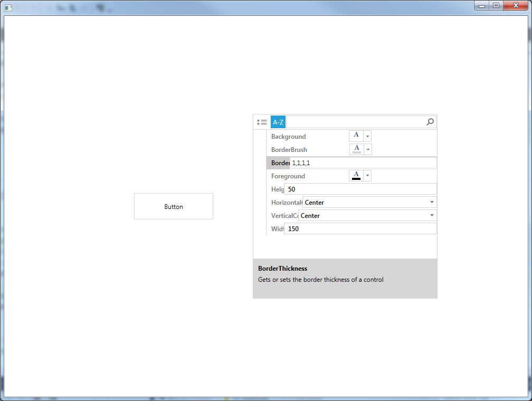Select the BorderBrush property label
This screenshot has height=401, width=532.
(289, 150)
